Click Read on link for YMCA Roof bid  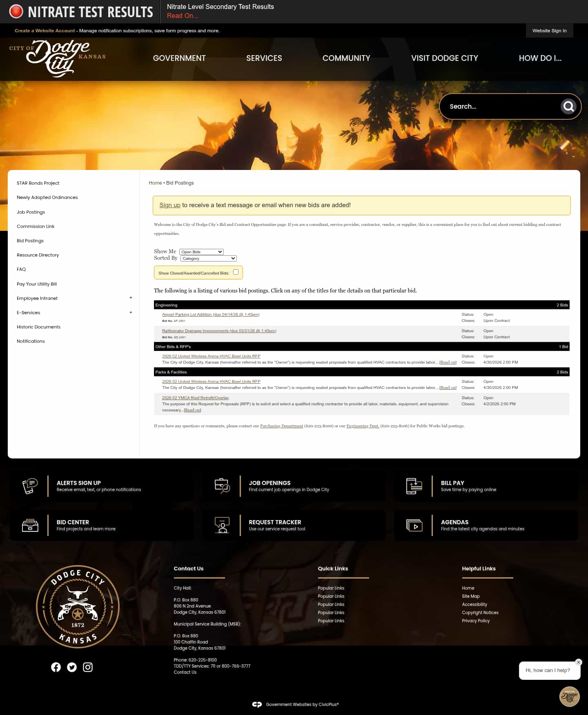click(192, 410)
